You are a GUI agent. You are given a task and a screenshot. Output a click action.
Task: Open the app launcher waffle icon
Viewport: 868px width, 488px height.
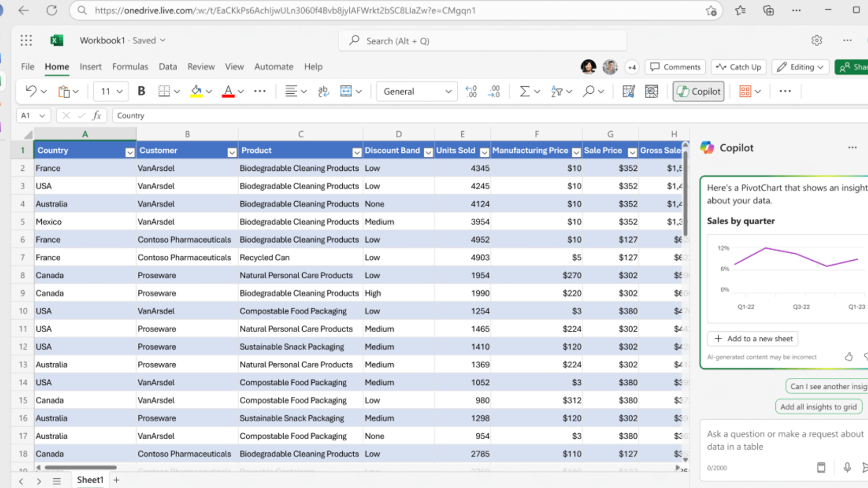point(26,40)
